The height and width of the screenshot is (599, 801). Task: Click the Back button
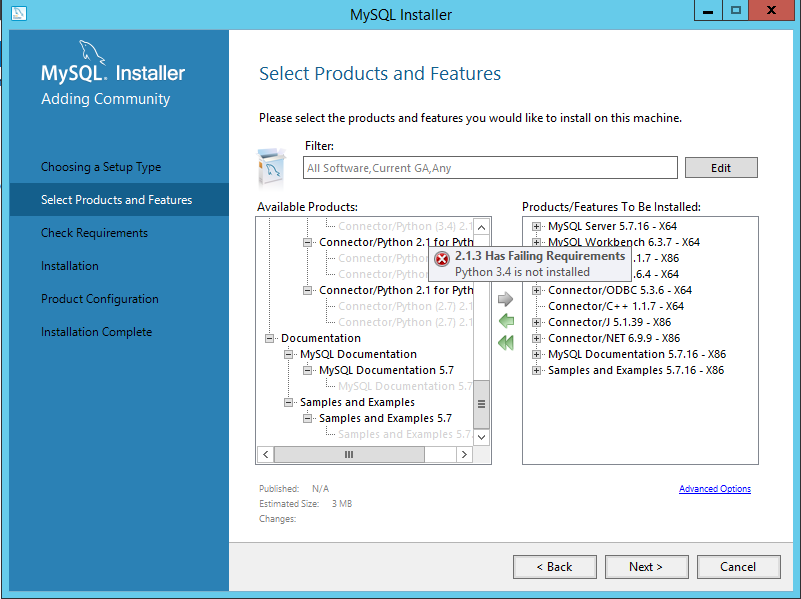(554, 566)
